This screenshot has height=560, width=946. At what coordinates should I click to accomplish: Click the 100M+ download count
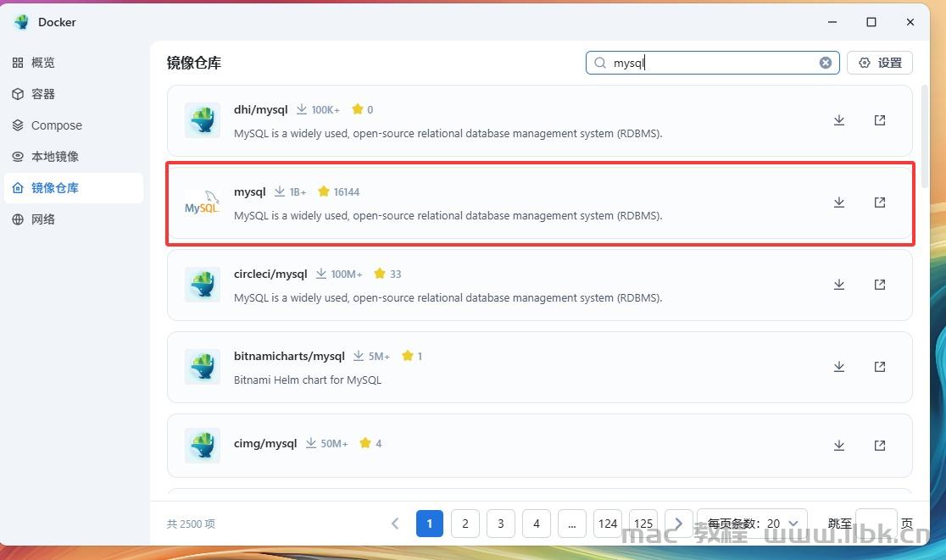[x=347, y=274]
